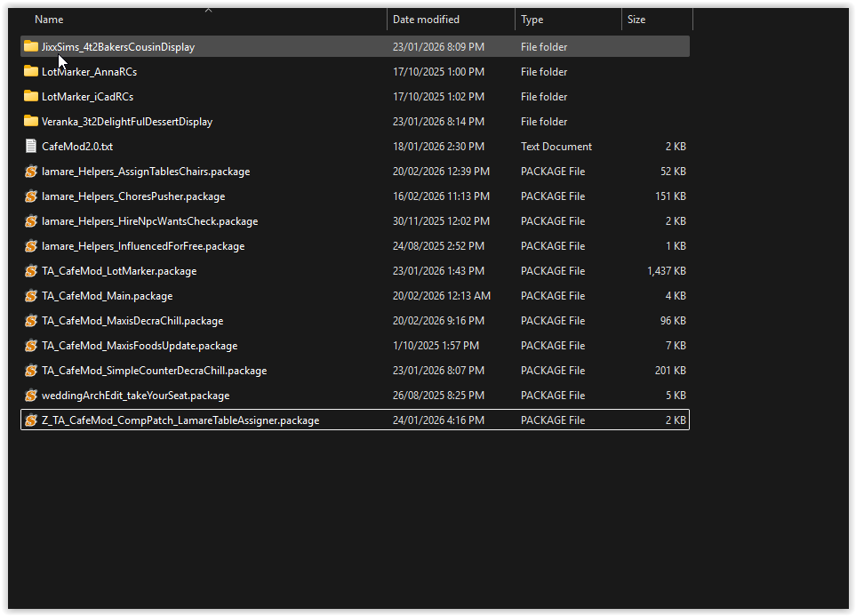Click the LotMarker_AnnaRCs folder icon
Viewport: 856px width, 616px height.
[x=30, y=72]
